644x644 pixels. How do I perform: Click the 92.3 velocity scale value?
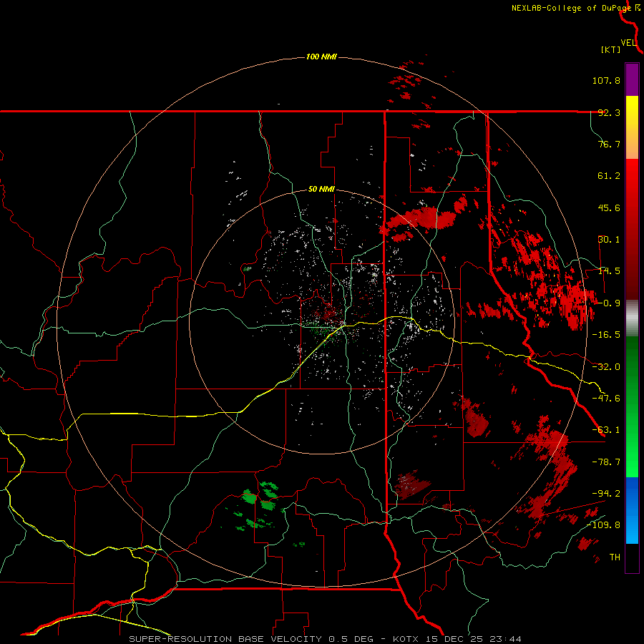[609, 112]
